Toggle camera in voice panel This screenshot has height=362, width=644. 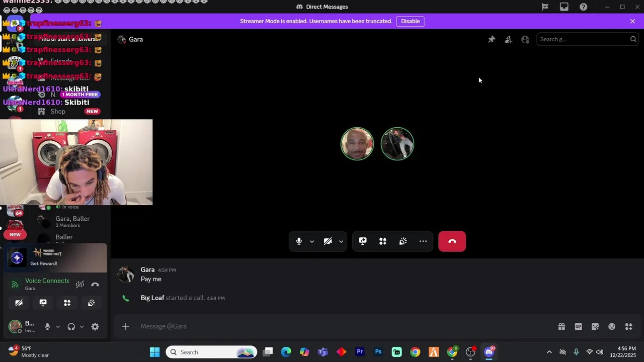tap(19, 303)
